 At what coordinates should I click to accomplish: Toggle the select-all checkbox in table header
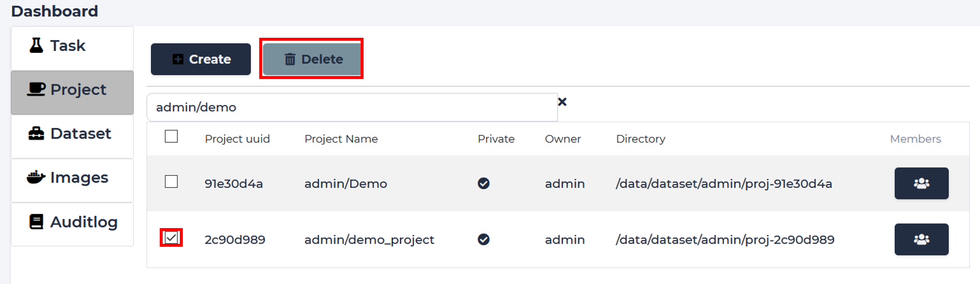(171, 136)
